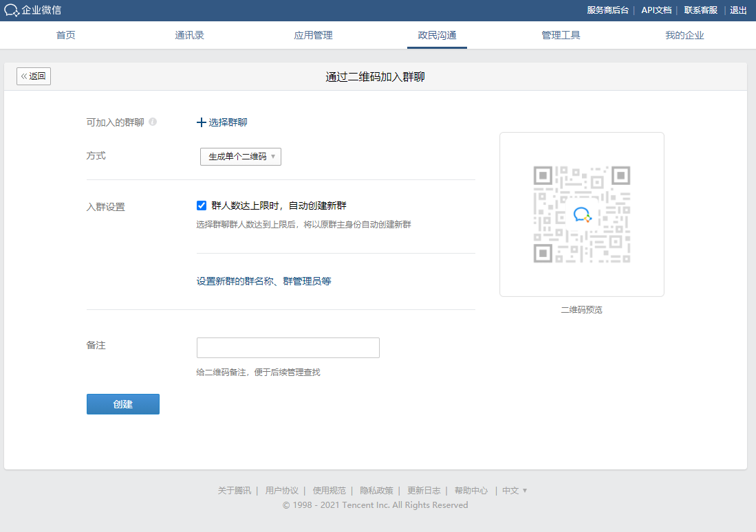Click the 返回 back button

pyautogui.click(x=34, y=76)
